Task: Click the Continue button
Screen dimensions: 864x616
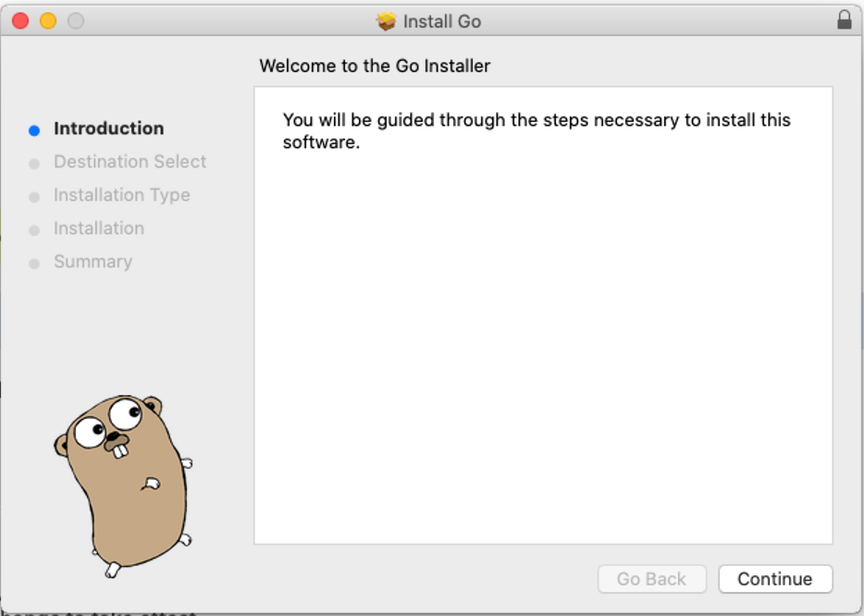Action: click(x=775, y=578)
